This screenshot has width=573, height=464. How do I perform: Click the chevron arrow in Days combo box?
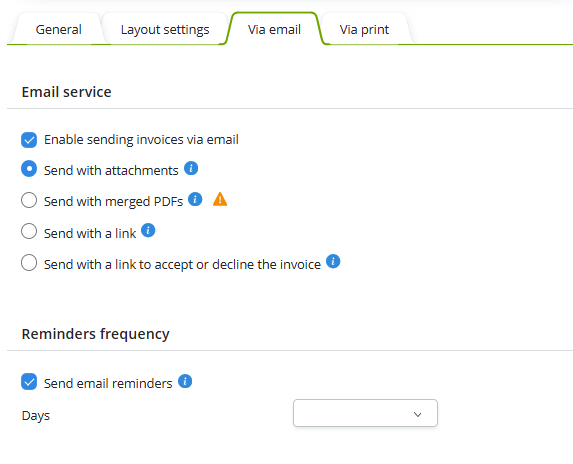coord(417,414)
